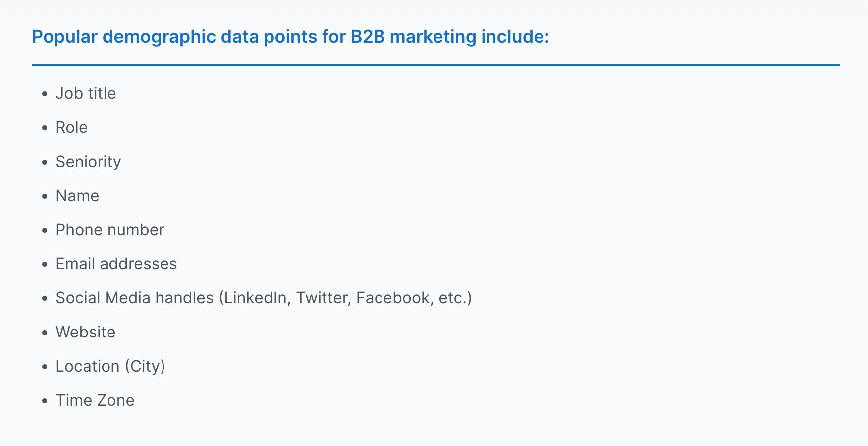The height and width of the screenshot is (446, 868).
Task: Click the 'Email addresses' list item
Action: [x=116, y=264]
